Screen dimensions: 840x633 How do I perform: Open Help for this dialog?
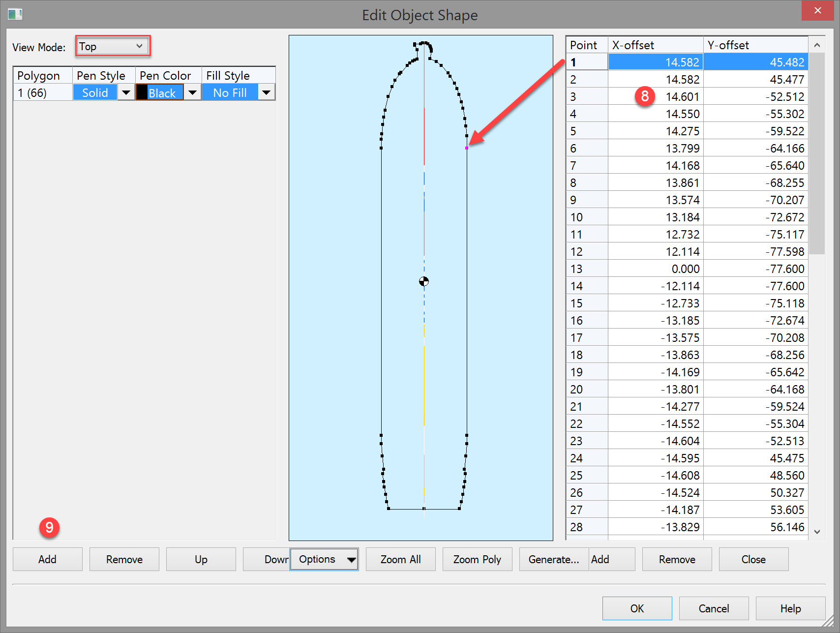790,608
